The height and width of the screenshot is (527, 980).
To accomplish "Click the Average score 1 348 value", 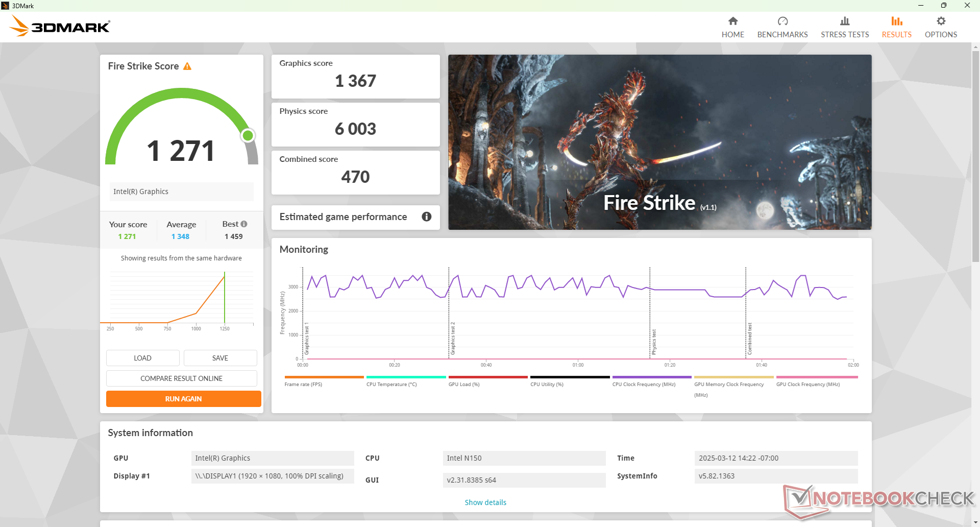I will 180,236.
